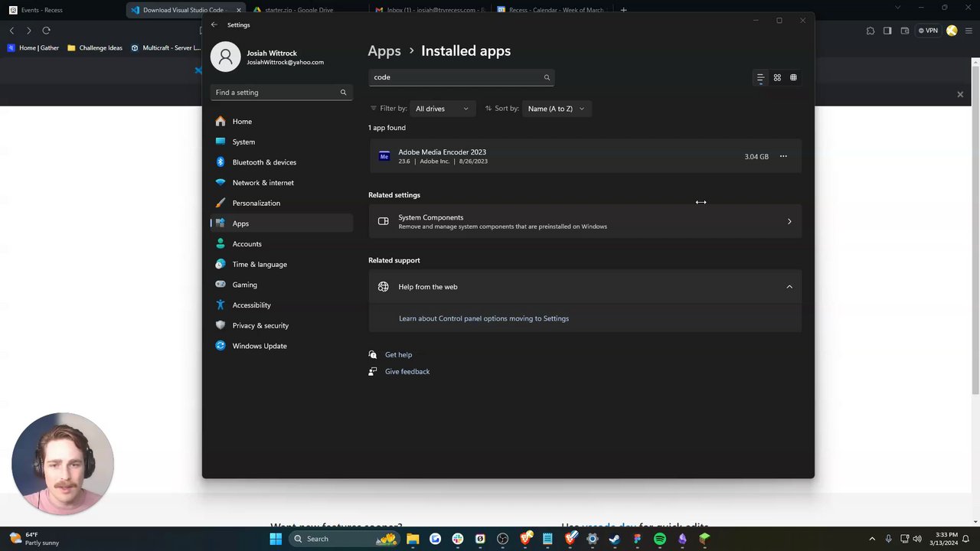Screen dimensions: 980x551
Task: Switch installed apps to list view
Action: pos(760,77)
